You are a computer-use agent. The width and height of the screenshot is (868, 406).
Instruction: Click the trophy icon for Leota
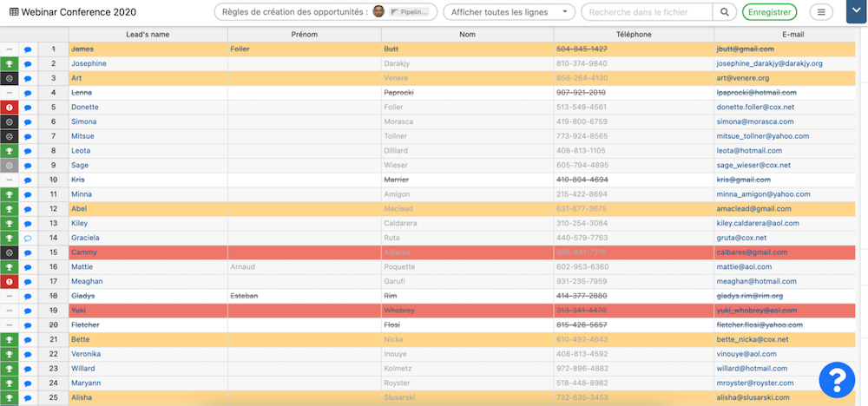9,150
